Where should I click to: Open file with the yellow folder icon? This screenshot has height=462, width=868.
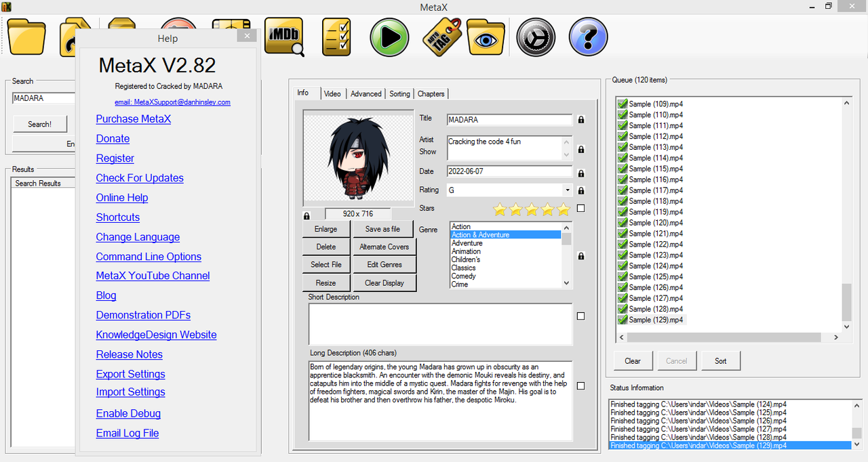point(26,37)
